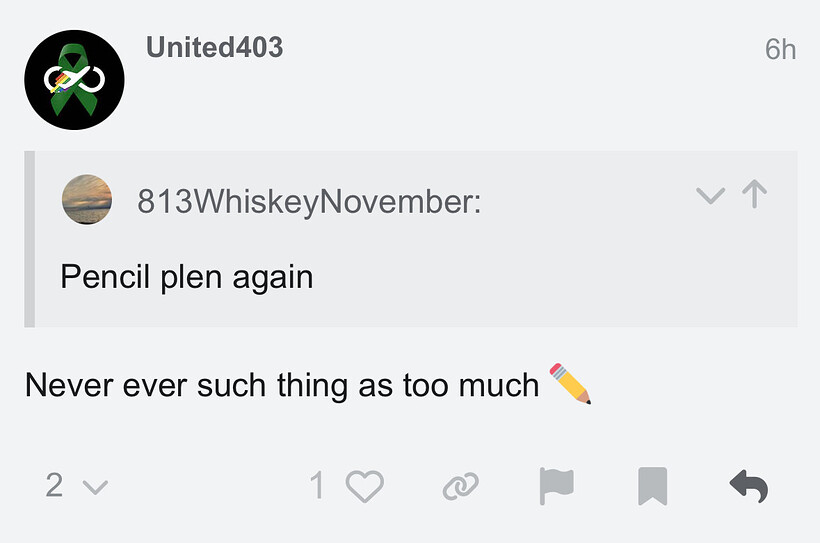Copy the post link via chain icon
This screenshot has height=543, width=820.
tap(460, 487)
